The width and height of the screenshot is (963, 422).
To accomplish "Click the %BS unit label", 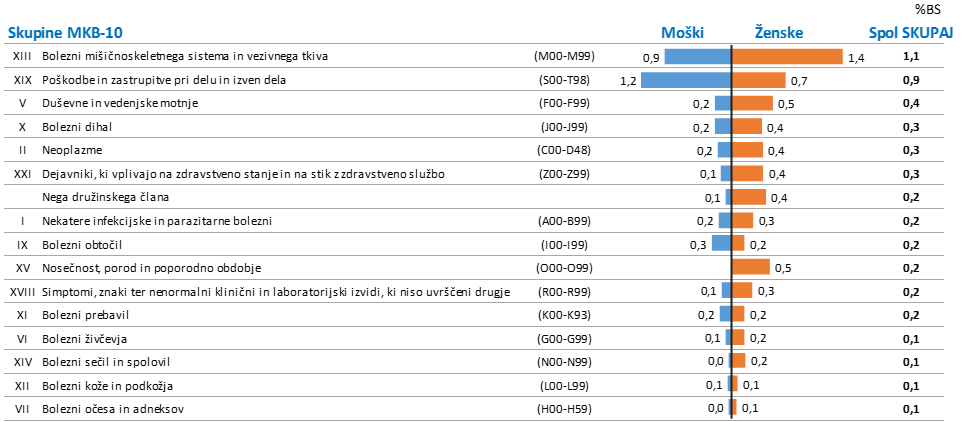I will coord(927,9).
